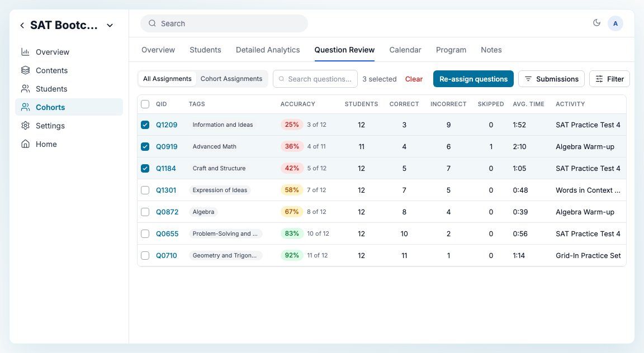Click Re-assign questions button

click(473, 79)
